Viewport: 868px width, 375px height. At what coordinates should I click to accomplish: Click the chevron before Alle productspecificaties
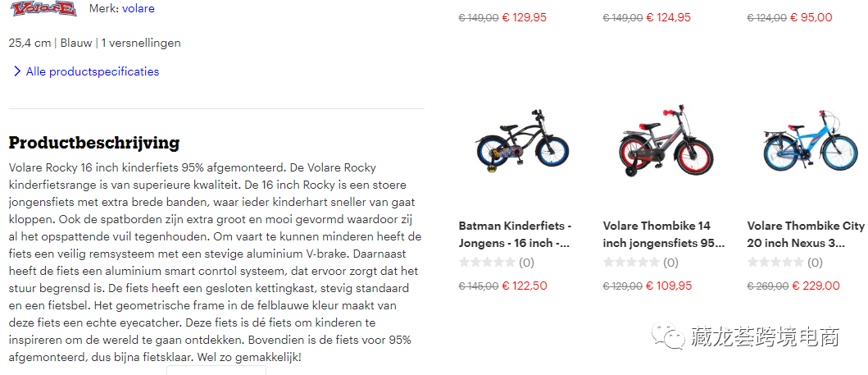point(17,71)
